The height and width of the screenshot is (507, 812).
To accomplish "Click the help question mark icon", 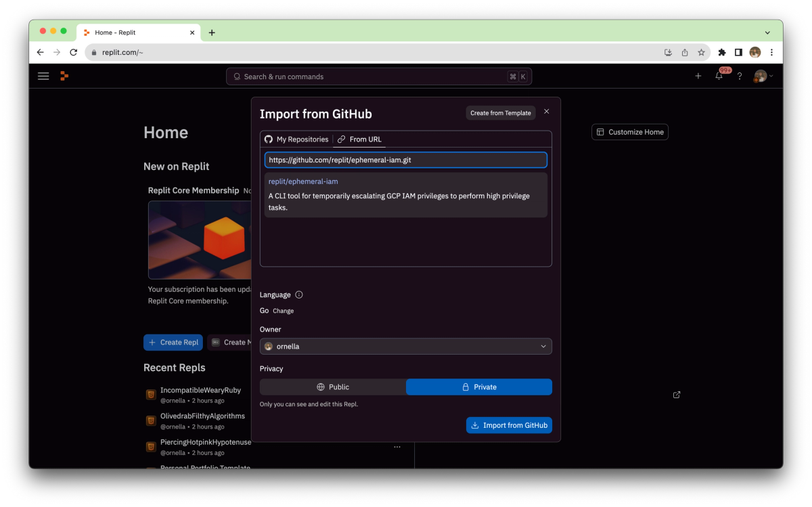I will pyautogui.click(x=739, y=76).
